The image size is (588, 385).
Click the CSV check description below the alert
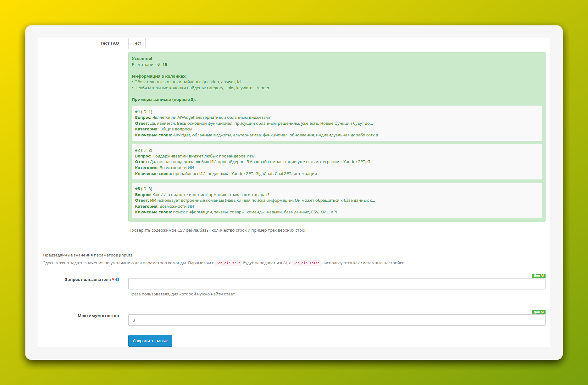coord(217,230)
